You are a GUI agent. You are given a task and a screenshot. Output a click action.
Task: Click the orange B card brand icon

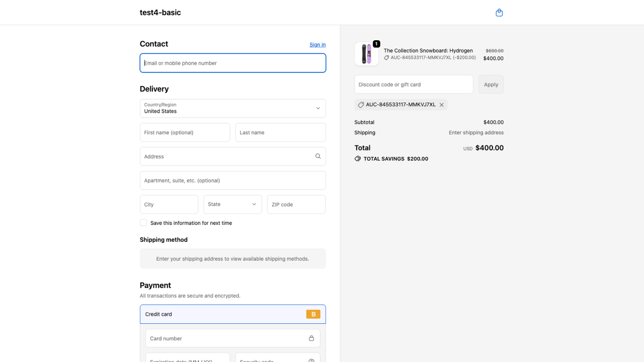pos(313,314)
